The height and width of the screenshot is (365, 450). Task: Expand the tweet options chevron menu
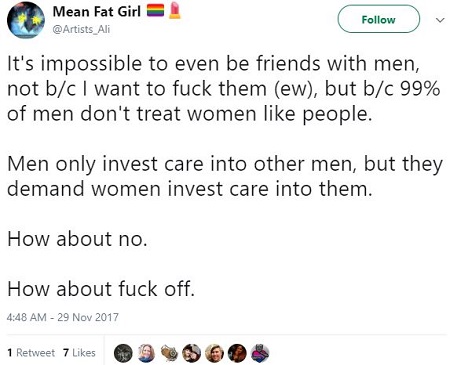tap(440, 20)
